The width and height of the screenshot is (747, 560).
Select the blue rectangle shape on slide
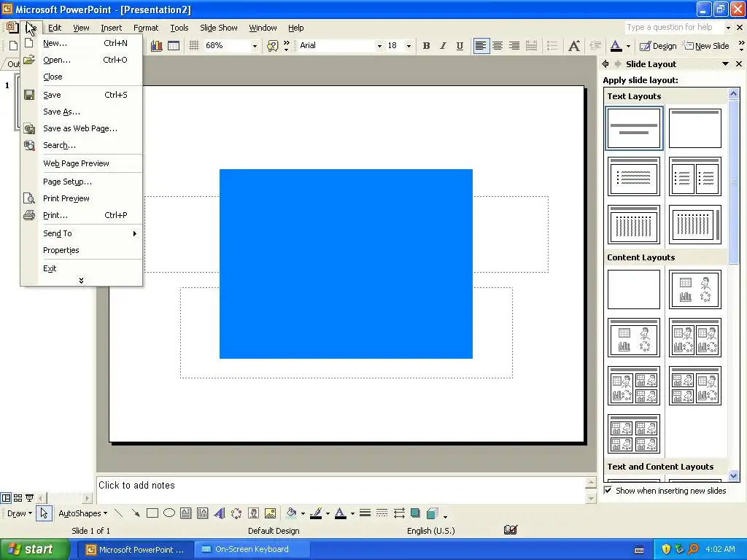point(346,264)
